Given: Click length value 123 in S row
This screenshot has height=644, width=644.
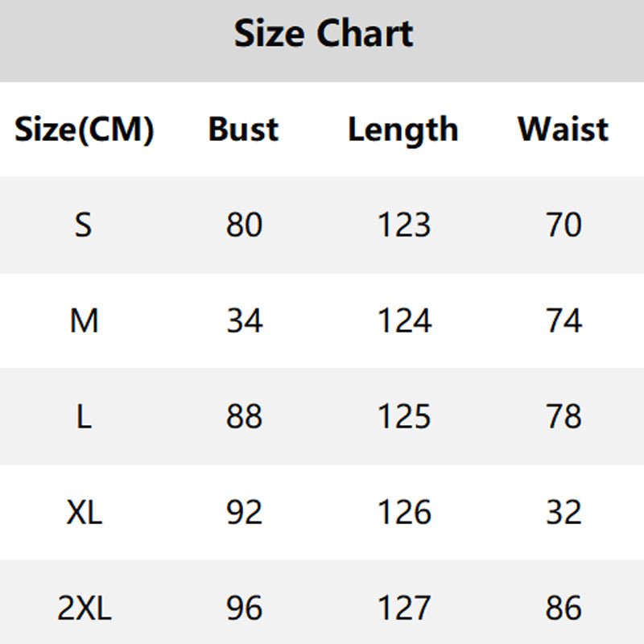Looking at the screenshot, I should coord(404,225).
